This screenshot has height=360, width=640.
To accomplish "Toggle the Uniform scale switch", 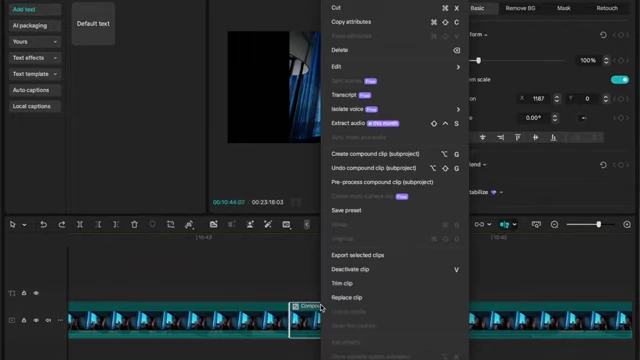I will click(x=620, y=80).
